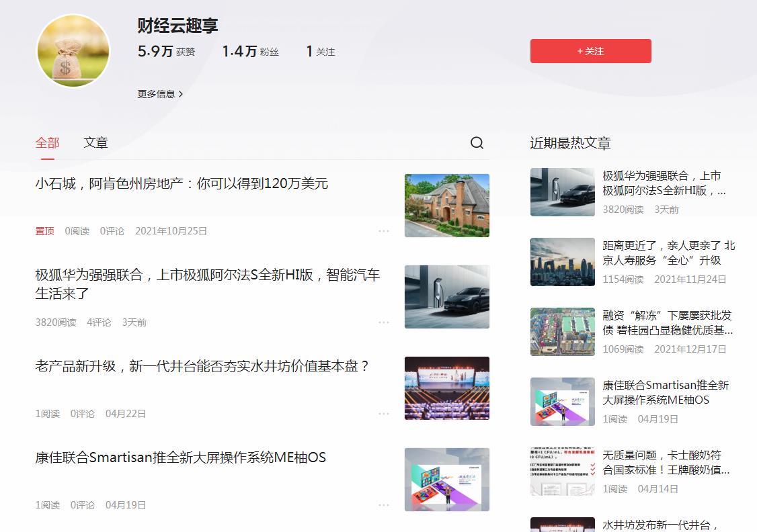Screen dimensions: 757x532
Task: Open 康佳 presentation thumbnail in main feed
Action: pyautogui.click(x=446, y=480)
